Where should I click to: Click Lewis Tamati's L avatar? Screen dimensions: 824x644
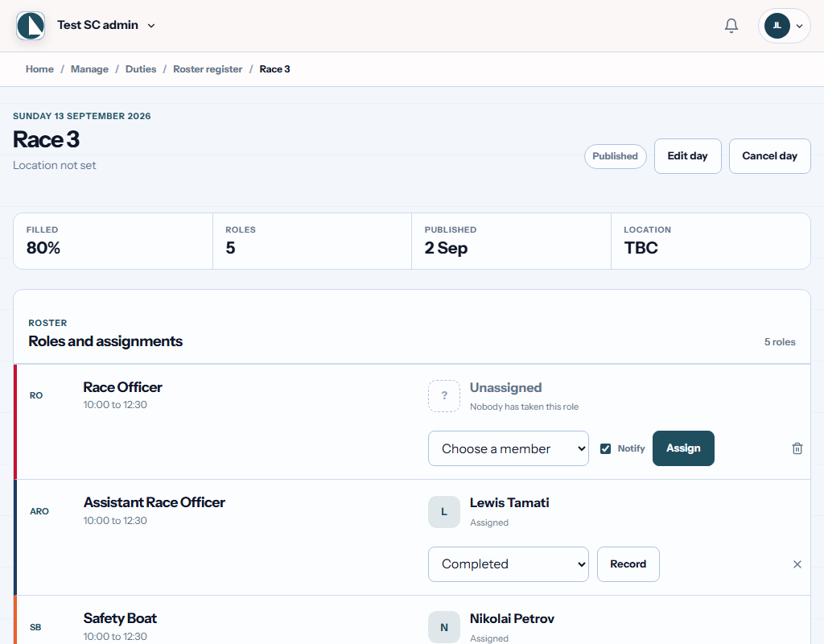(x=444, y=511)
